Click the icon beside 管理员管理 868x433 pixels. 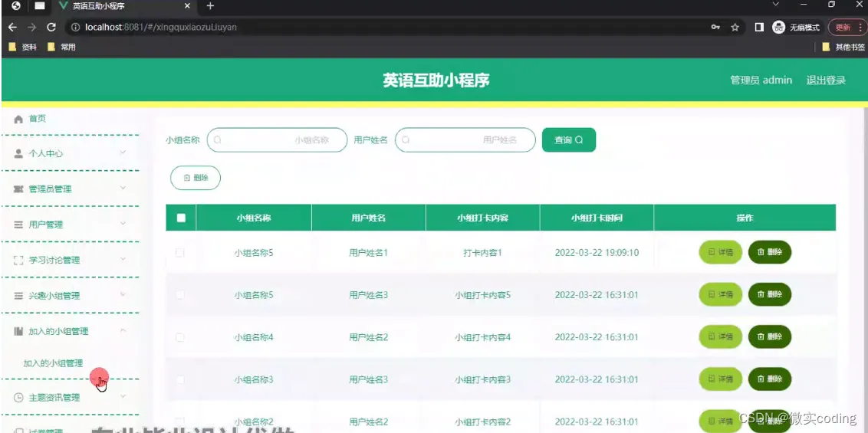18,189
